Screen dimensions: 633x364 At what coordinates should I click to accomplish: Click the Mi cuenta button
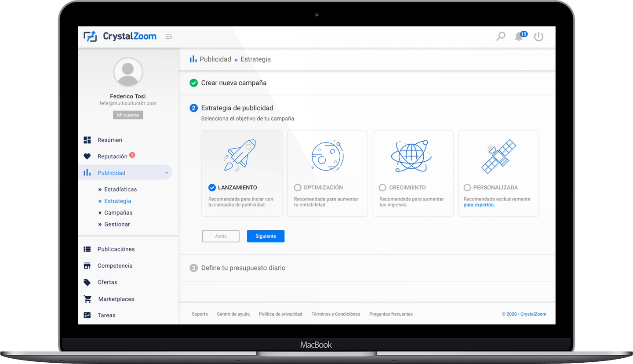click(128, 115)
